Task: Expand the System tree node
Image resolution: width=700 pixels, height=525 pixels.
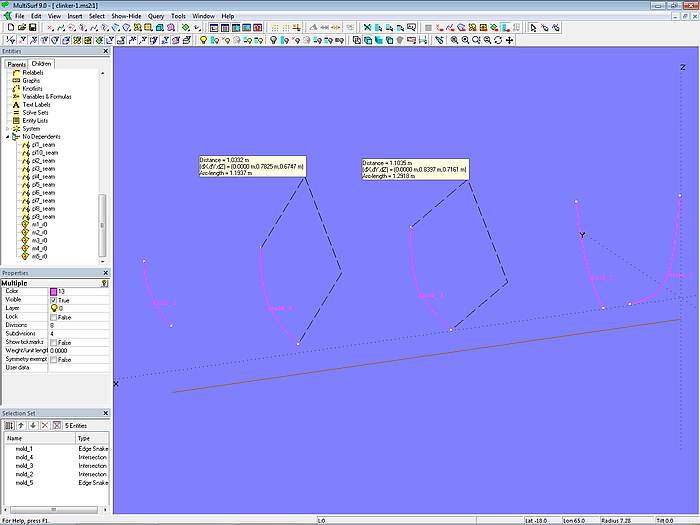Action: (8, 128)
